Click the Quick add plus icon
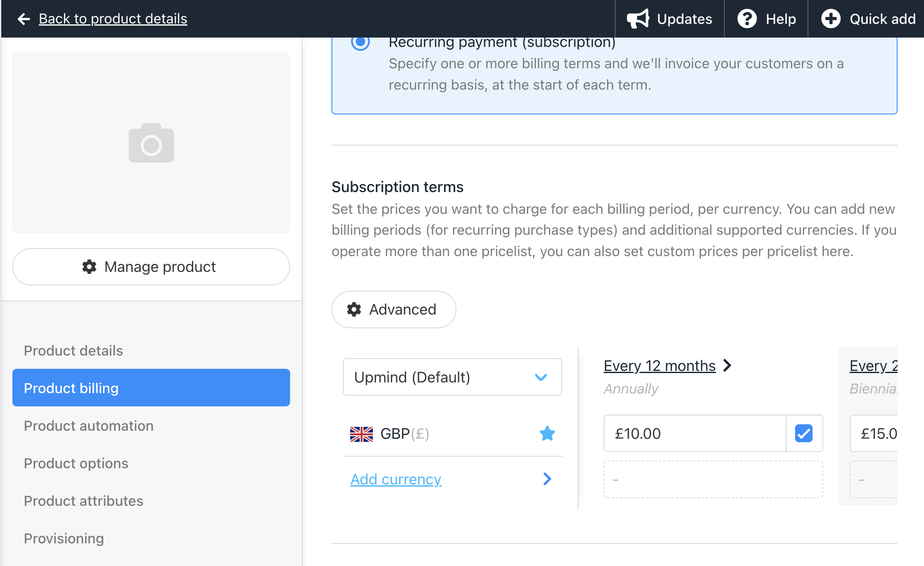 [x=831, y=18]
